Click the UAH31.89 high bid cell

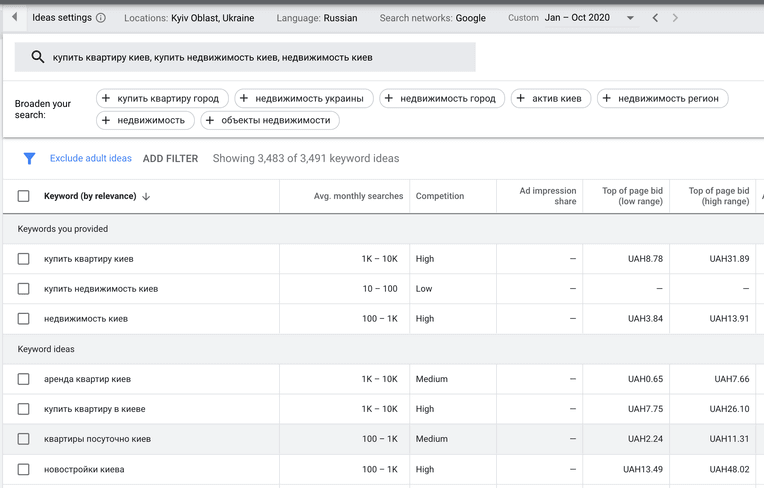point(729,259)
